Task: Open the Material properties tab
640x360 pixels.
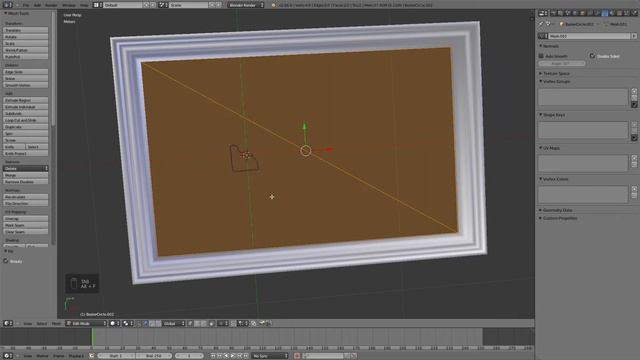Action: 612,13
